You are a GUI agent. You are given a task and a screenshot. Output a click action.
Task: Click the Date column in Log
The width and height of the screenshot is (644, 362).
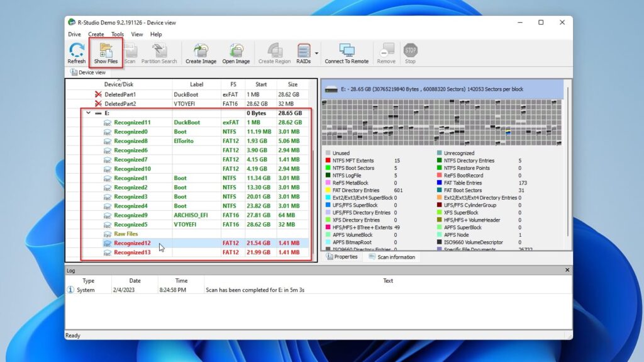click(x=135, y=281)
